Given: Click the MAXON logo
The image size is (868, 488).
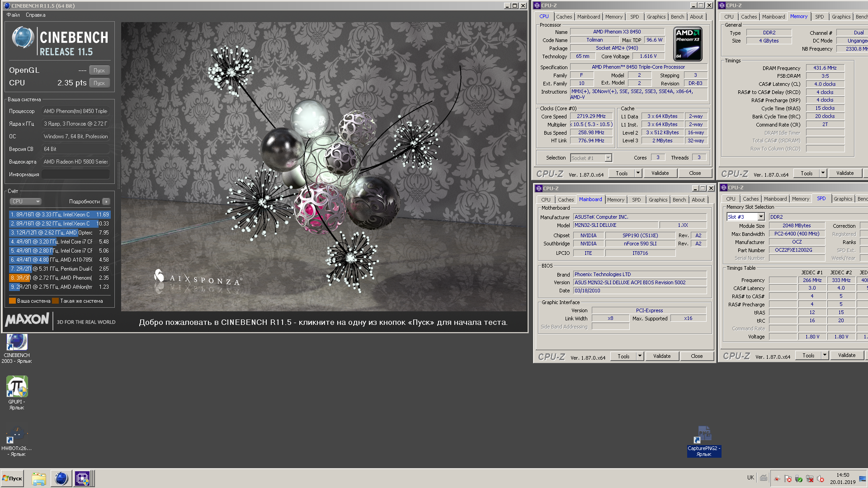Looking at the screenshot, I should pyautogui.click(x=27, y=320).
